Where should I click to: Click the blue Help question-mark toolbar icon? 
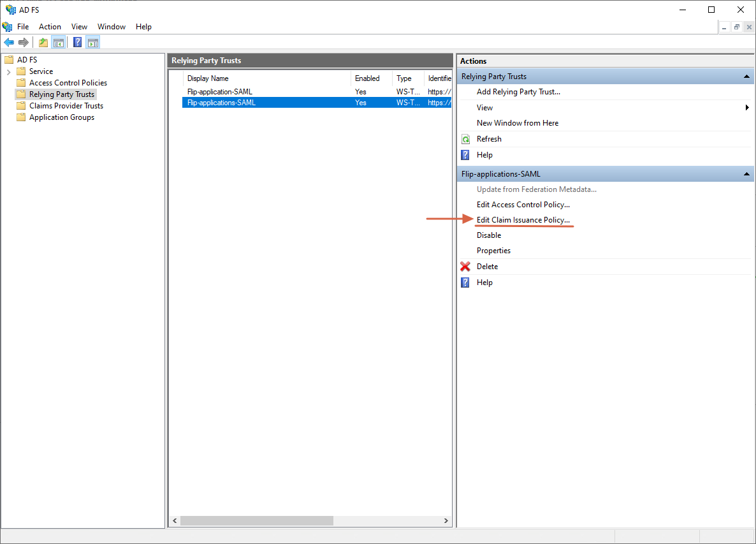(x=77, y=43)
